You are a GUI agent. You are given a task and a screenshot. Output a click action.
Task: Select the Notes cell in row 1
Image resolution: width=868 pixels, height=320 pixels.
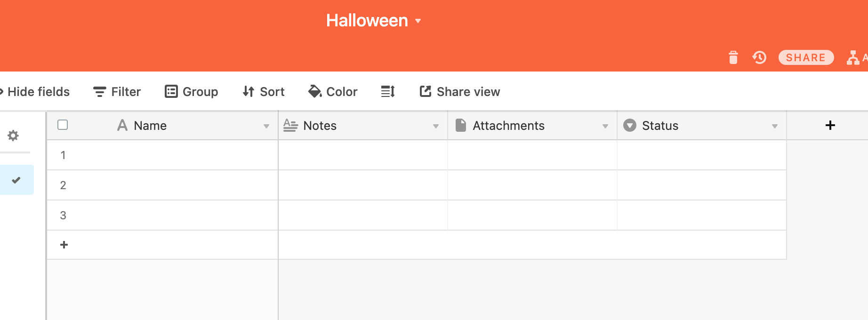click(x=363, y=155)
